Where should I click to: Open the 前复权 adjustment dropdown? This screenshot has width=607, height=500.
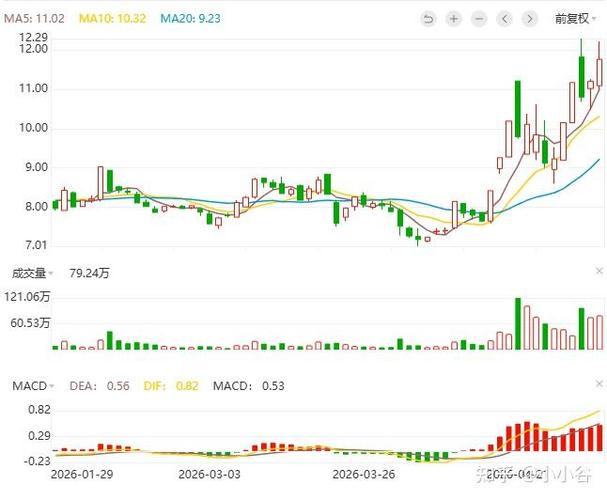(575, 19)
